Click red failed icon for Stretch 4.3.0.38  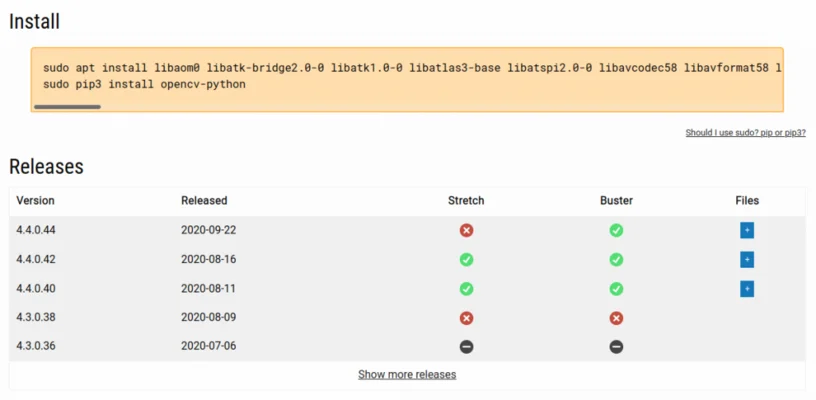[466, 318]
